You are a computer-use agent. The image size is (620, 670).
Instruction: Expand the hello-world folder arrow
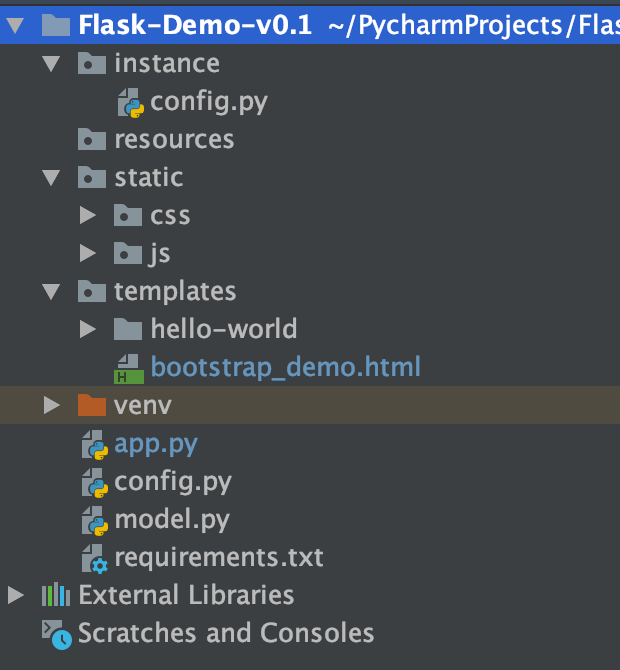click(88, 329)
